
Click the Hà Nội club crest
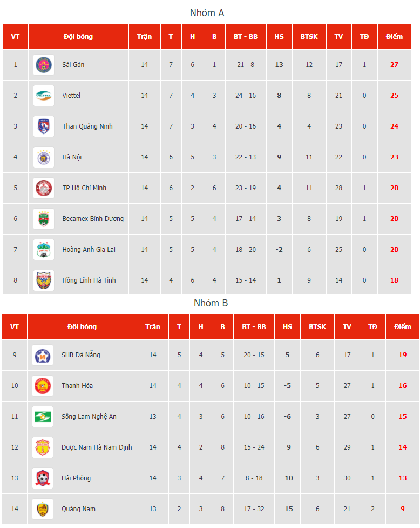44,157
